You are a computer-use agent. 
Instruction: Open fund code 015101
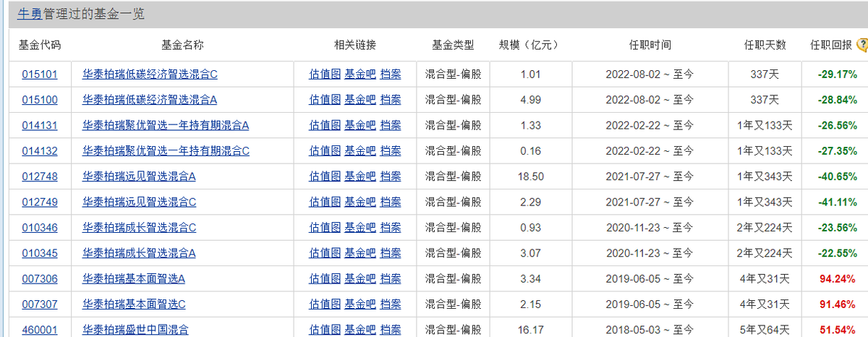(40, 74)
